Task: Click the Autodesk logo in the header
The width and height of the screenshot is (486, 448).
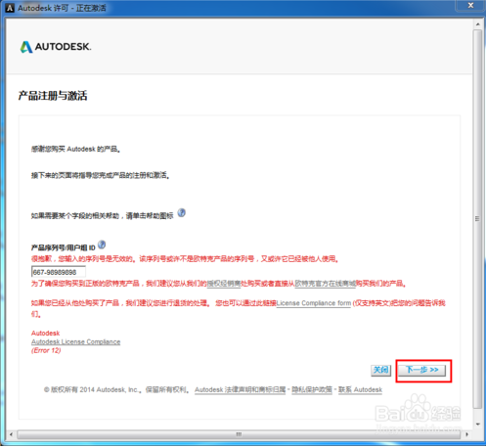Action: [56, 47]
